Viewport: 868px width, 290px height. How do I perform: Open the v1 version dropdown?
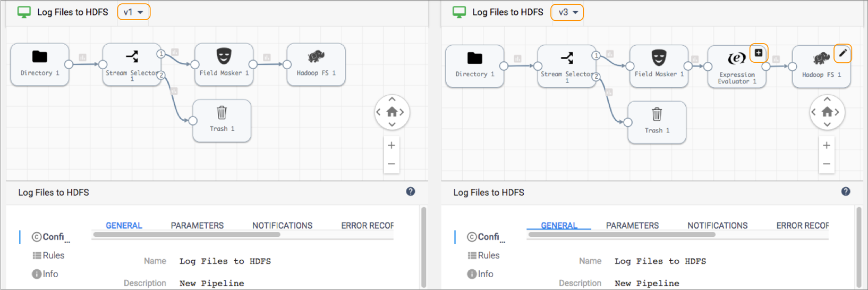pos(134,12)
